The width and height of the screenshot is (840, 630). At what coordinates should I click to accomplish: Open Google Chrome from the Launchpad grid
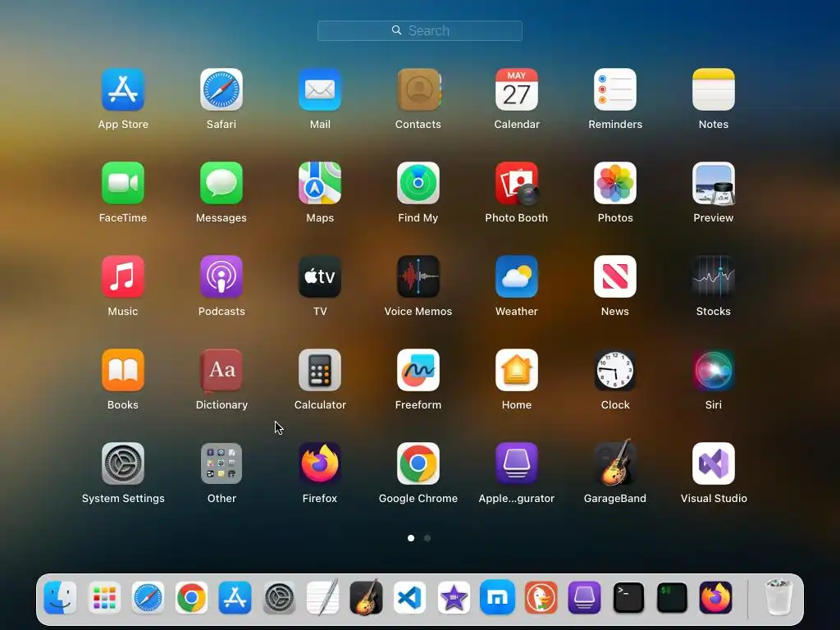coord(418,463)
